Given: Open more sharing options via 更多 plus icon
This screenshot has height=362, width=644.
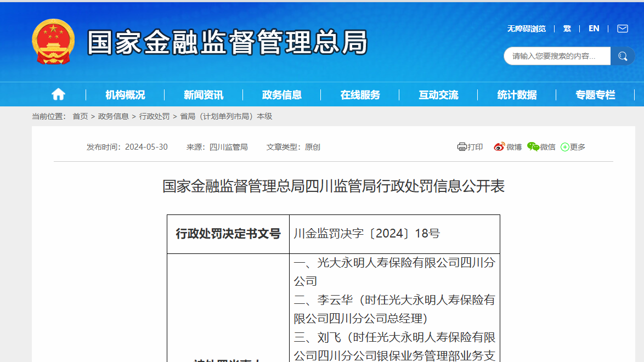Looking at the screenshot, I should 565,147.
